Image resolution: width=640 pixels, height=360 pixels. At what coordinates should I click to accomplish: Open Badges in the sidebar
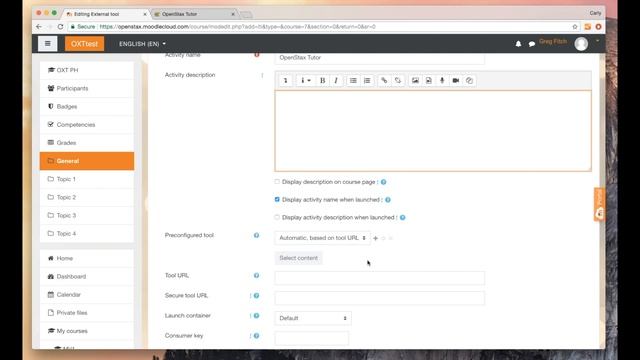(87, 107)
